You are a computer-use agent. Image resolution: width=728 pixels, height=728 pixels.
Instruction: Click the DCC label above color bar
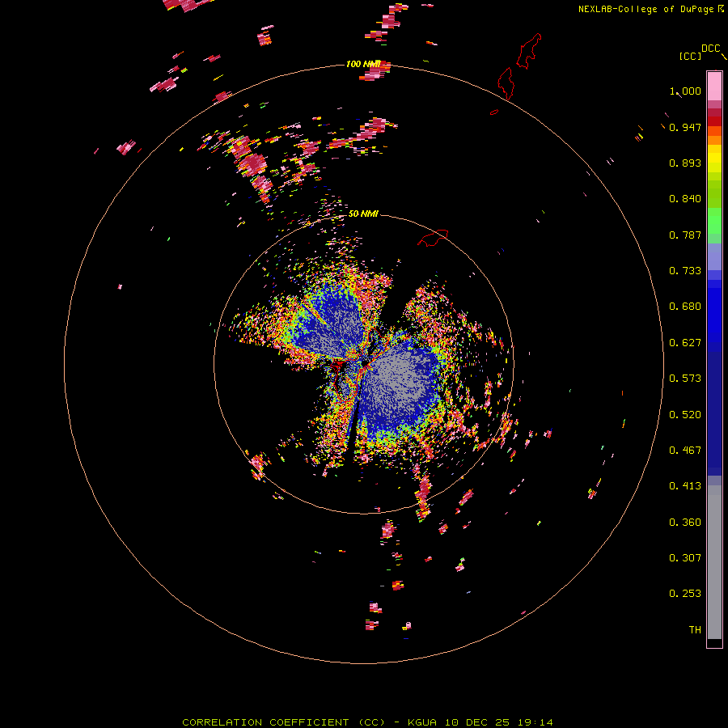pos(710,49)
